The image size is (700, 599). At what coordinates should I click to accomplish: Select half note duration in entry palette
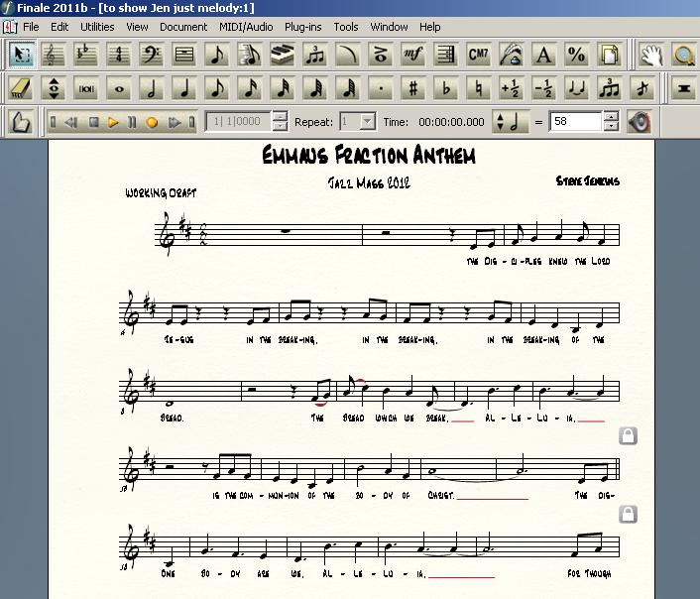(x=152, y=88)
